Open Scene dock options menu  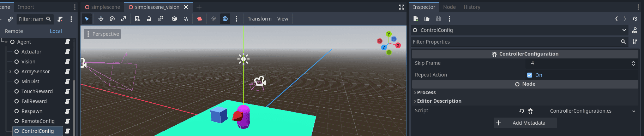pos(75,7)
